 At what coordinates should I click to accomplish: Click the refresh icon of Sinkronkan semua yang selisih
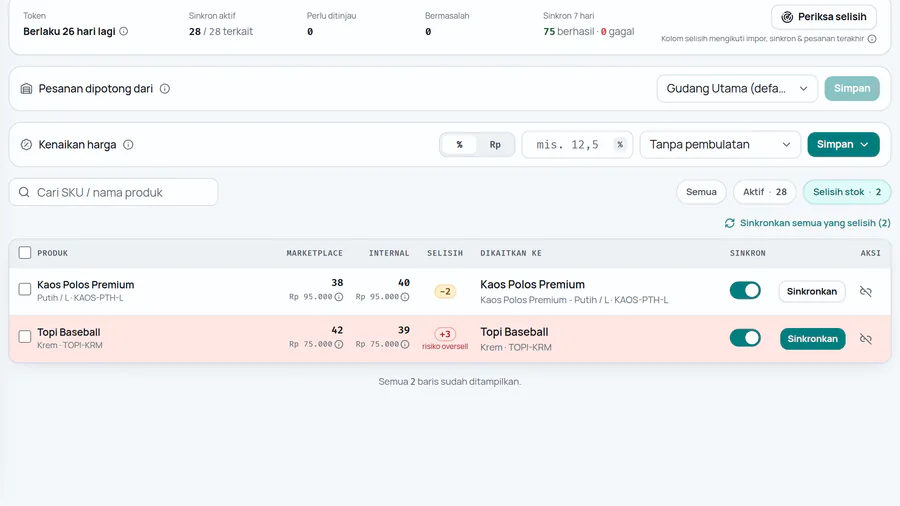[x=730, y=223]
